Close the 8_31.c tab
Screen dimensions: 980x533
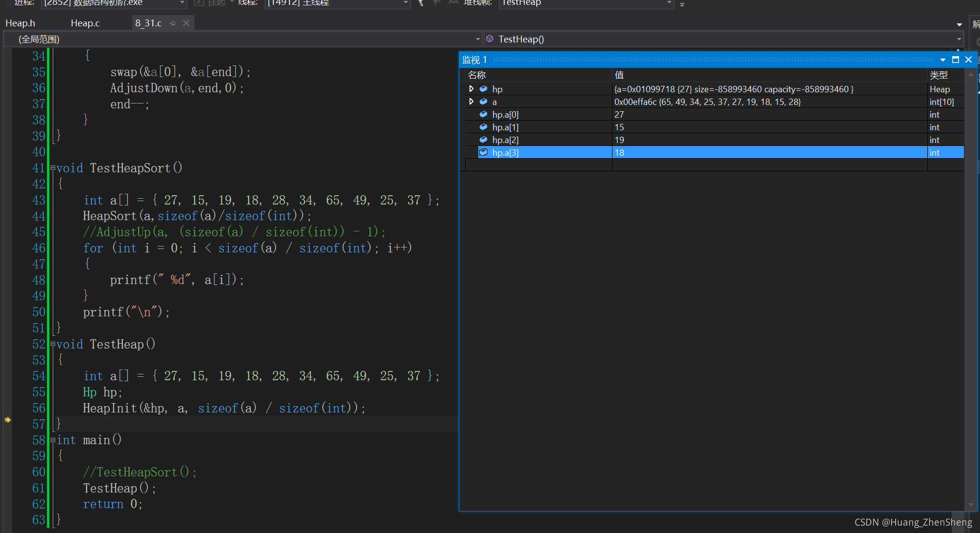pos(186,23)
